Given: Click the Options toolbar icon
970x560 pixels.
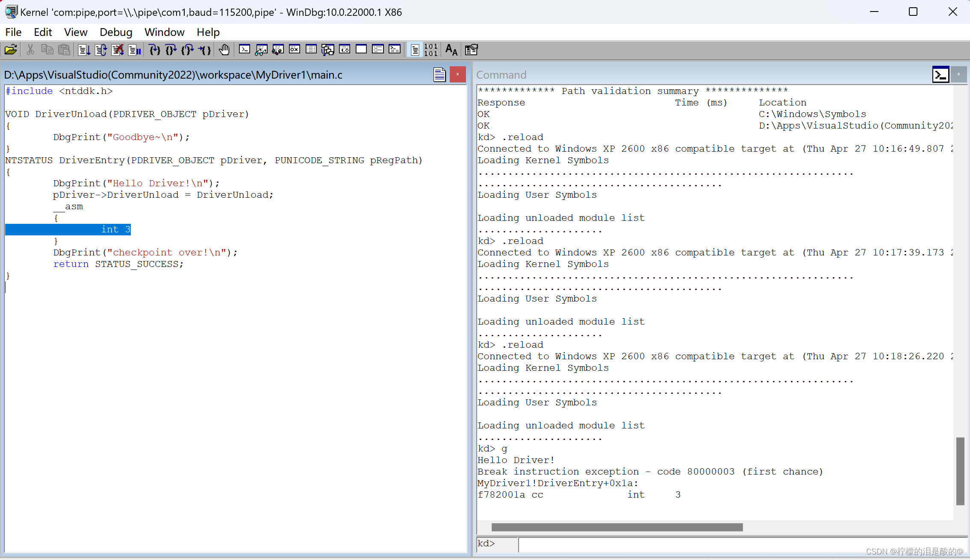Looking at the screenshot, I should 472,50.
